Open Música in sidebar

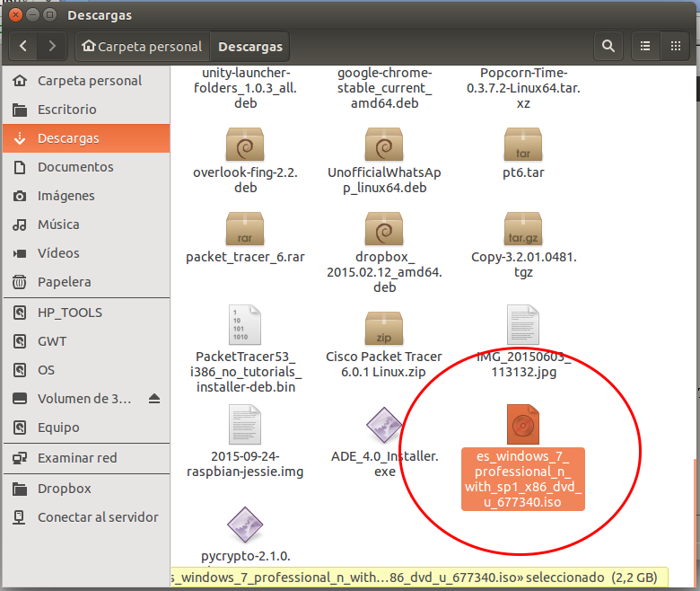coord(86,225)
